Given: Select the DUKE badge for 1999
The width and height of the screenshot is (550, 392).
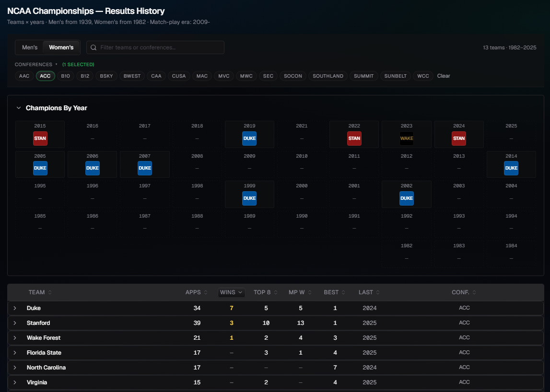Looking at the screenshot, I should click(x=249, y=198).
